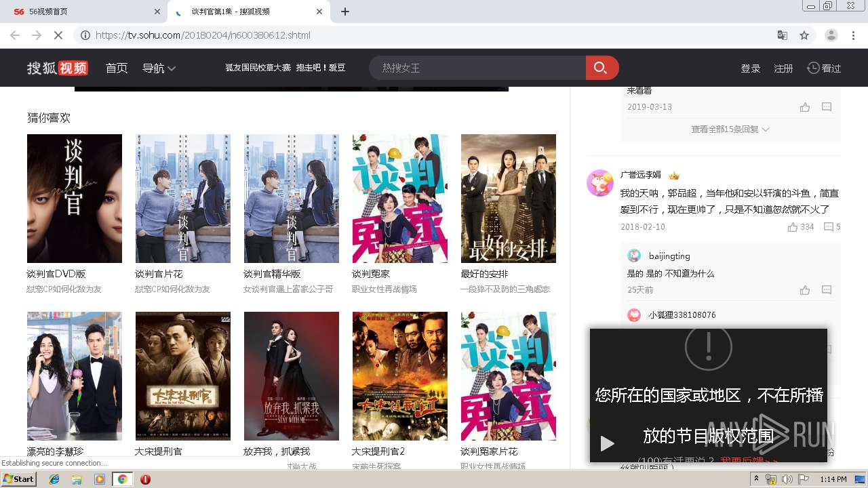Click the 广誉远李娟 username
The height and width of the screenshot is (488, 868).
point(641,175)
